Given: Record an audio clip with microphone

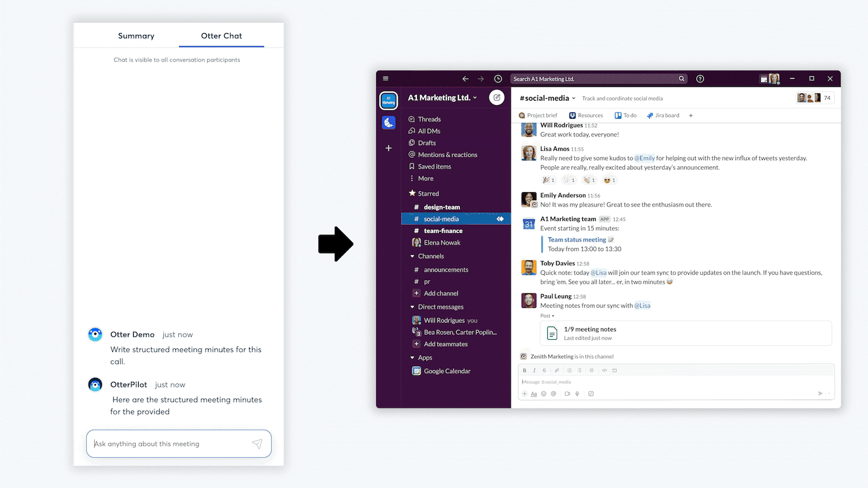Looking at the screenshot, I should (x=577, y=393).
